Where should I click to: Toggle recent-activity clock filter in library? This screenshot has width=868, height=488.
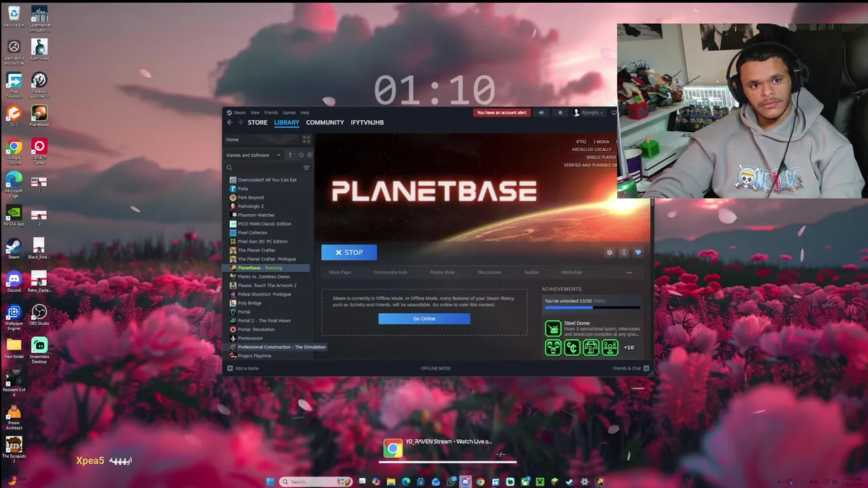point(301,155)
